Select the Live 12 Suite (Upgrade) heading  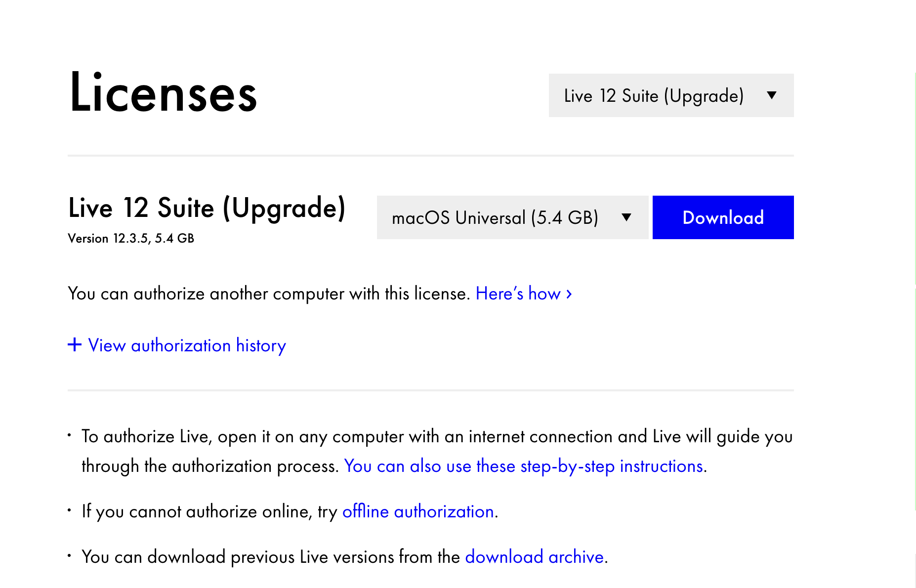click(207, 208)
